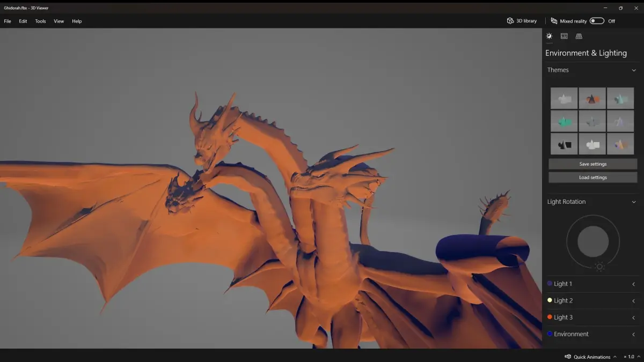Expand the Quick Animations list chevron
The image size is (644, 362).
click(615, 357)
